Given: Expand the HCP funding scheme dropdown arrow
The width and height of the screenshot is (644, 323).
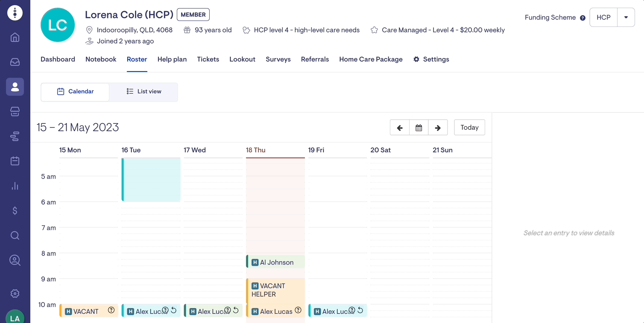Looking at the screenshot, I should click(626, 18).
